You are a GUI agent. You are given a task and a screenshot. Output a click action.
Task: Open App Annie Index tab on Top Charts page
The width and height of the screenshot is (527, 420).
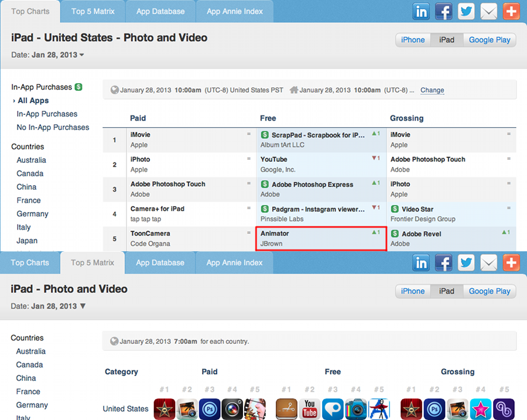coord(235,12)
